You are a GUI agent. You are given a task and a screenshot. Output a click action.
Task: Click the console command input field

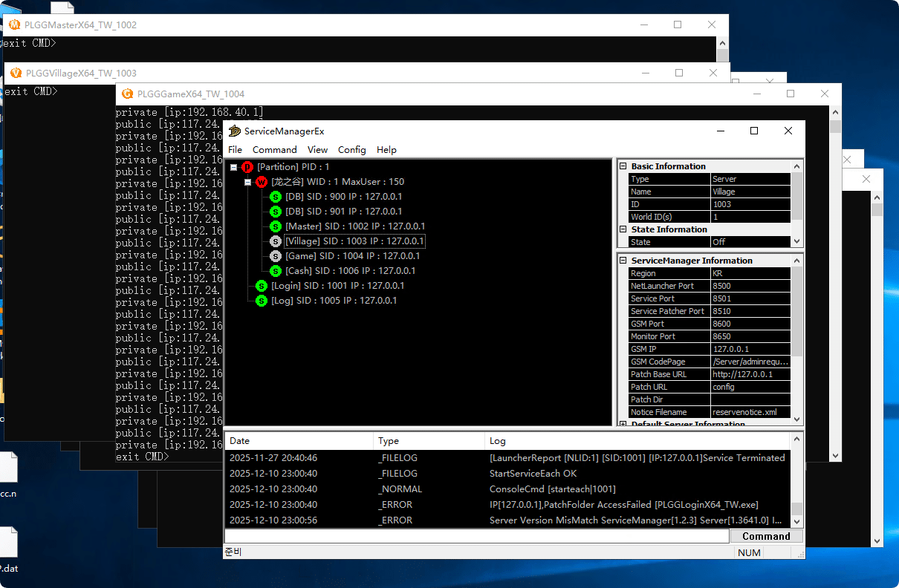[x=476, y=536]
